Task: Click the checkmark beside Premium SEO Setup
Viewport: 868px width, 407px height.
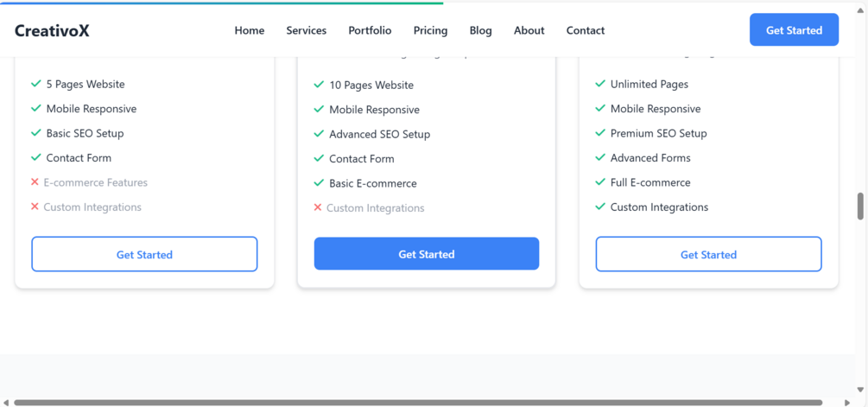Action: (x=600, y=133)
